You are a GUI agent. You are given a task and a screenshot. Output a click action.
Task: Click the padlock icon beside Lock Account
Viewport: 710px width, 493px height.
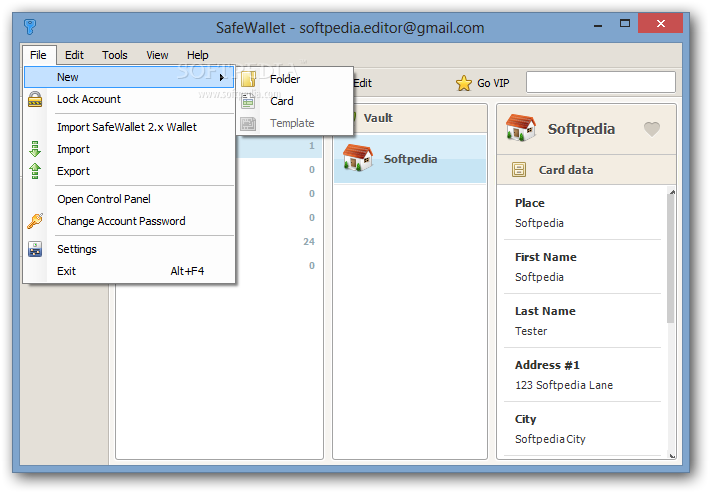click(x=35, y=99)
